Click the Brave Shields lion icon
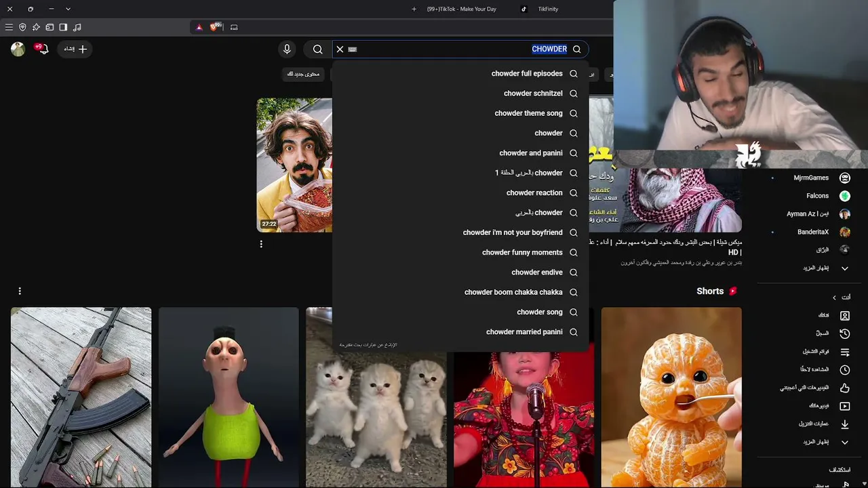 [216, 27]
